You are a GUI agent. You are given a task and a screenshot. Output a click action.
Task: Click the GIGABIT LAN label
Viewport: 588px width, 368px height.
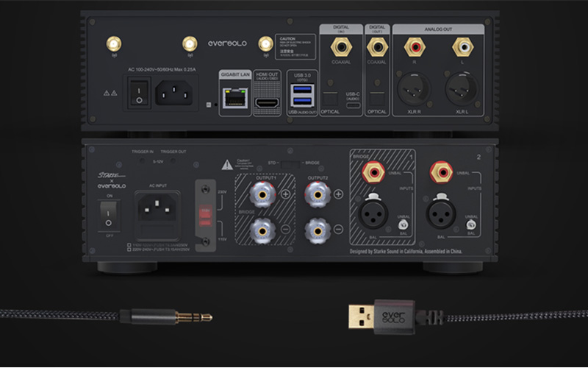pyautogui.click(x=235, y=74)
